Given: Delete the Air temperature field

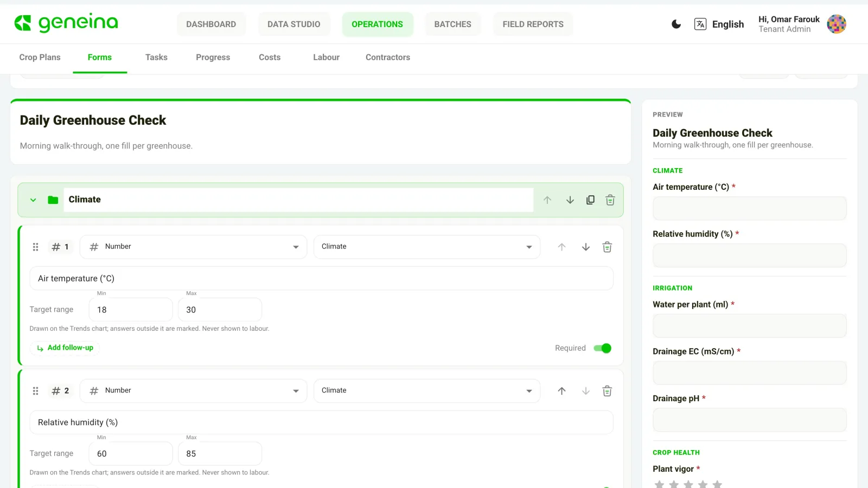Looking at the screenshot, I should [x=607, y=247].
